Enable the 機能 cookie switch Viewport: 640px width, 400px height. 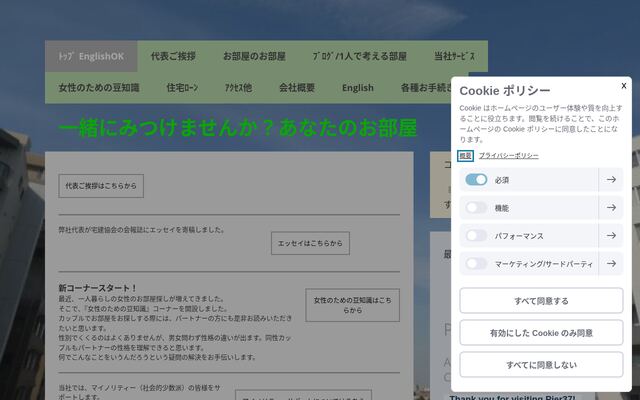[x=476, y=208]
